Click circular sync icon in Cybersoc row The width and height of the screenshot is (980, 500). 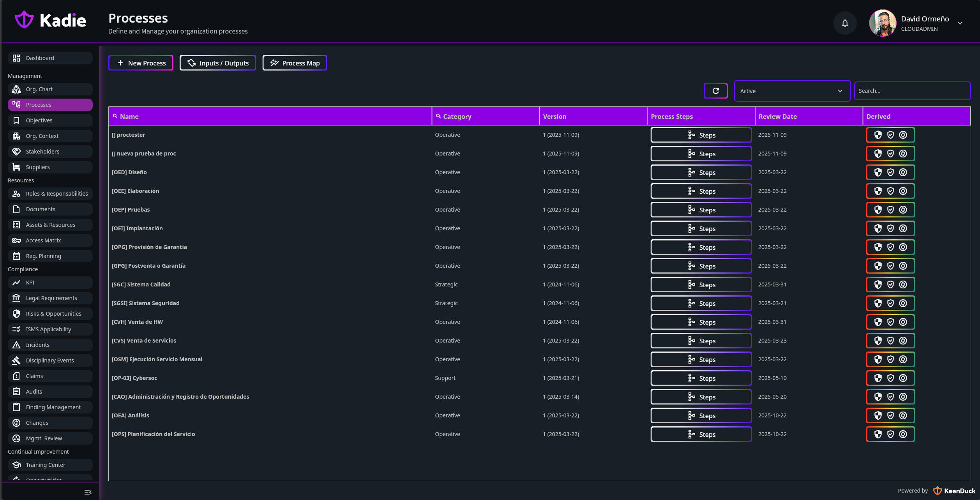tap(903, 378)
